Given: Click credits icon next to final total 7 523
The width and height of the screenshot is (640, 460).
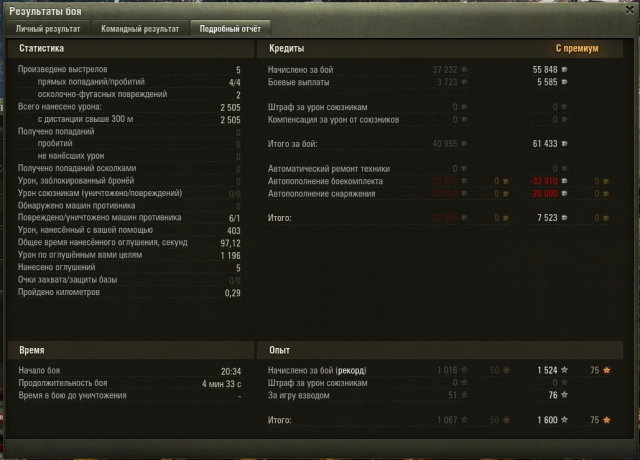Looking at the screenshot, I should (564, 218).
